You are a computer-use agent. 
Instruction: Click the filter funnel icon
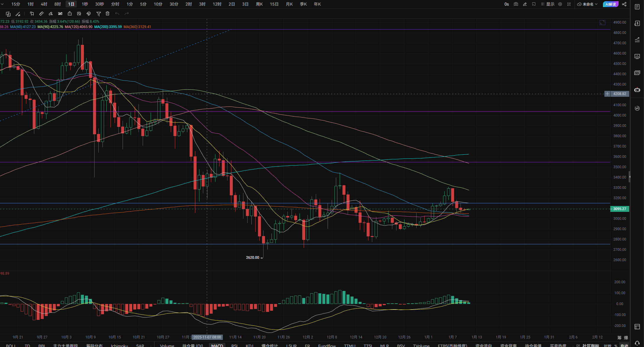point(99,14)
